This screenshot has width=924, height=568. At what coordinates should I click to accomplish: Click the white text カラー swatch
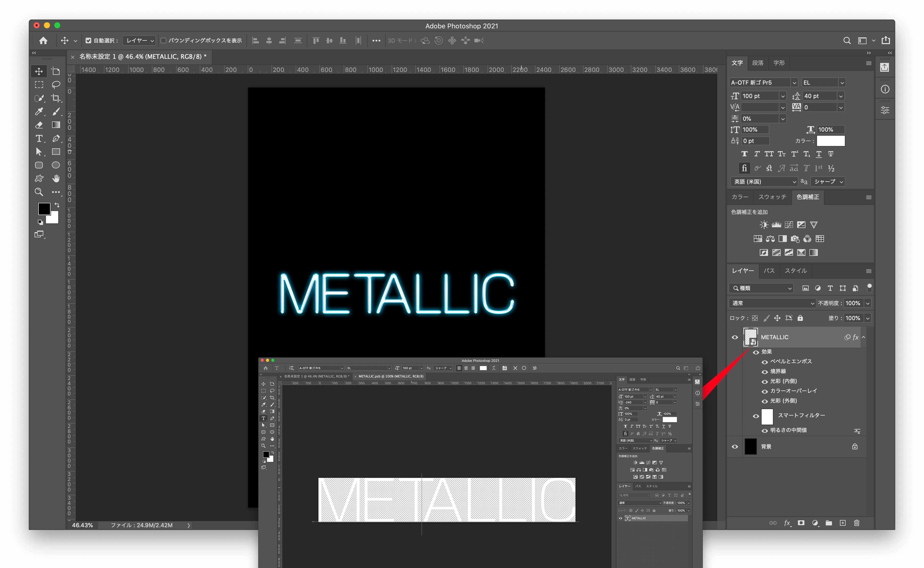pyautogui.click(x=831, y=141)
